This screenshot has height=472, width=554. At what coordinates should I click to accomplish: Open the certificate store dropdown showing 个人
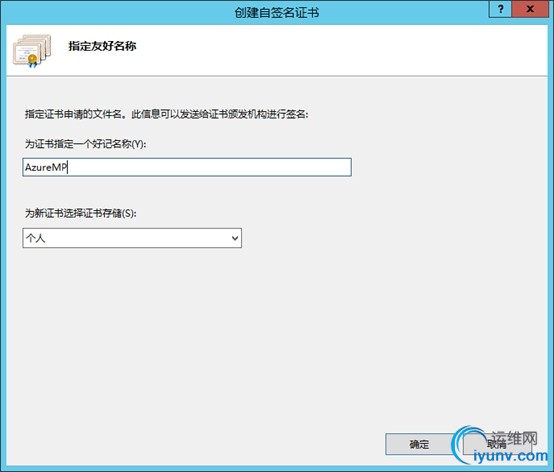pyautogui.click(x=132, y=238)
